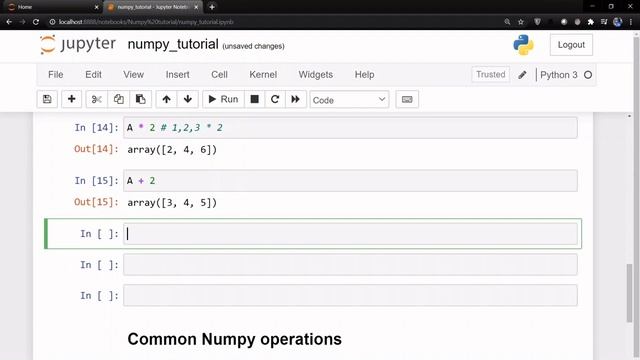Open the Edit menu
Screen dimensions: 640x360
pos(93,75)
